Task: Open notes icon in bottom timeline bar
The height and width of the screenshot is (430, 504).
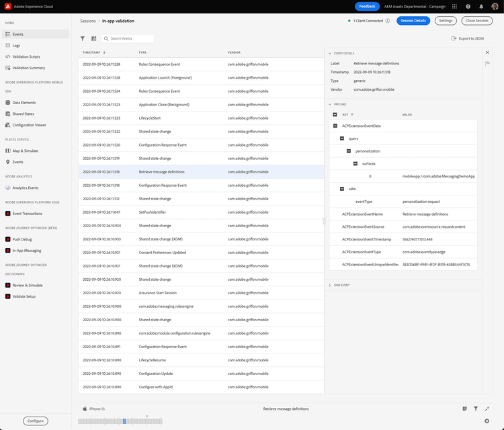Action: pos(464,408)
